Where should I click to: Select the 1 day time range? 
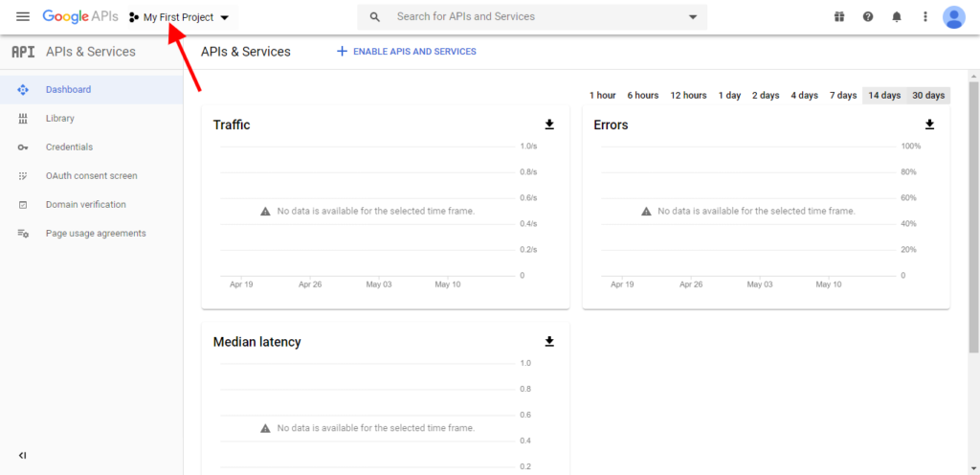(729, 96)
